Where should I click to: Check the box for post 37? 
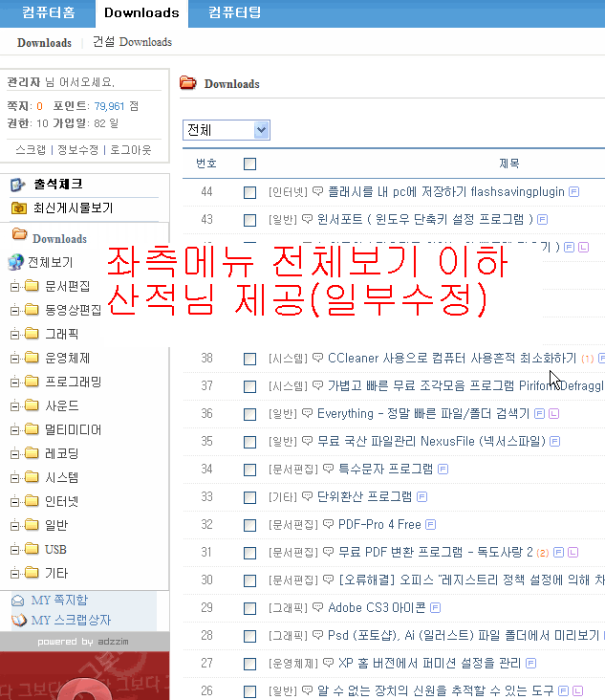tap(249, 386)
